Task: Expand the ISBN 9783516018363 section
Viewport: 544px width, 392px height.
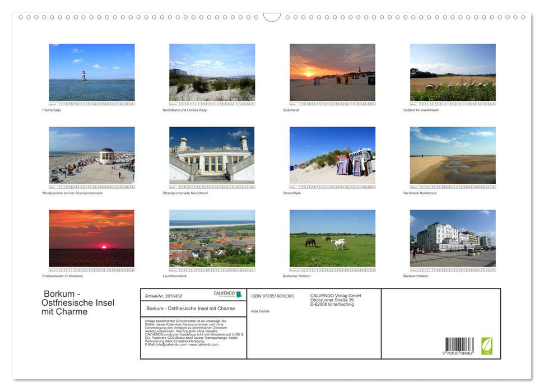Action: pos(272,296)
